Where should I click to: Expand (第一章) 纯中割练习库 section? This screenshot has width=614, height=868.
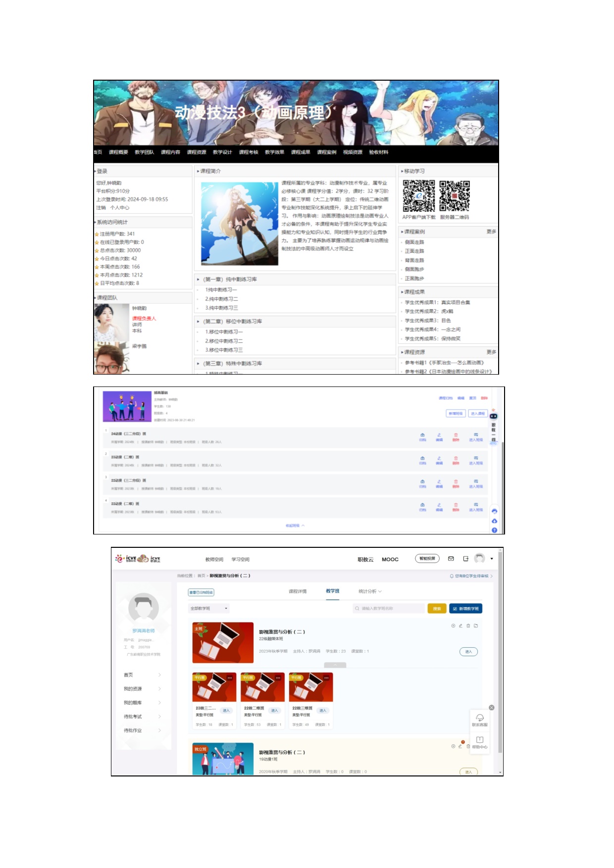pyautogui.click(x=229, y=280)
